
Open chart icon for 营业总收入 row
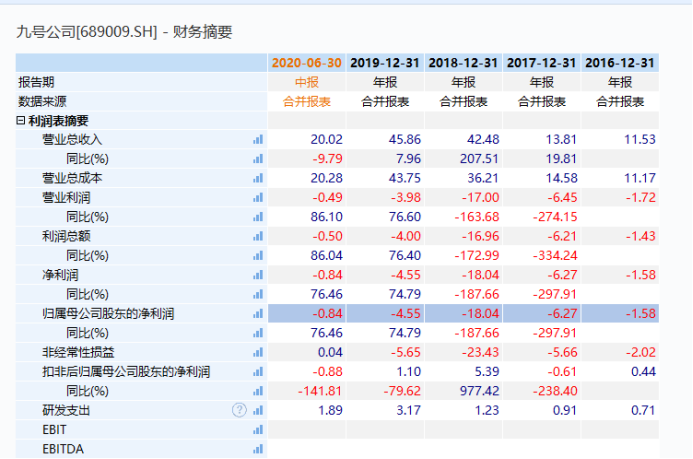click(x=258, y=140)
